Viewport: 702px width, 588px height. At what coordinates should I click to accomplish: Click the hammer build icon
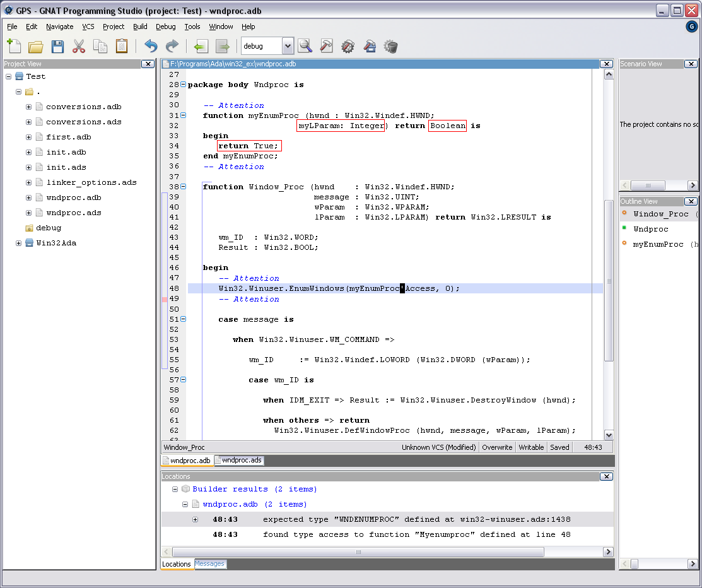click(326, 46)
